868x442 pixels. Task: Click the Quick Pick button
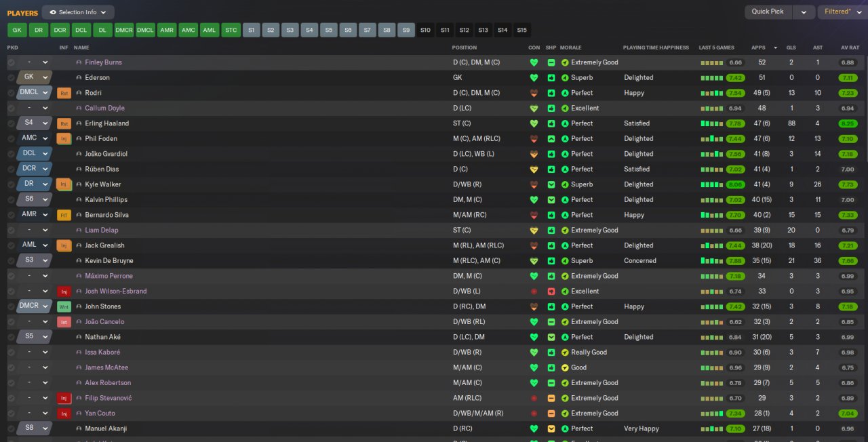(x=768, y=12)
